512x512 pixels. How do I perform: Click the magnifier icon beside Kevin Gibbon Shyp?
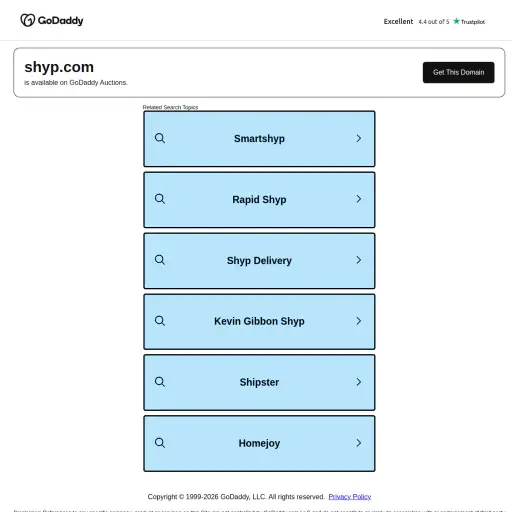click(160, 321)
